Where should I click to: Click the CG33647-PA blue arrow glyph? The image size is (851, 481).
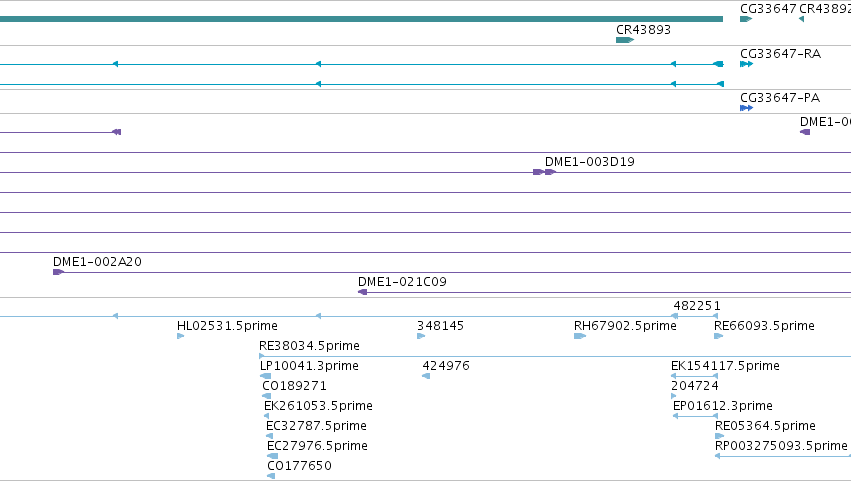click(x=746, y=108)
